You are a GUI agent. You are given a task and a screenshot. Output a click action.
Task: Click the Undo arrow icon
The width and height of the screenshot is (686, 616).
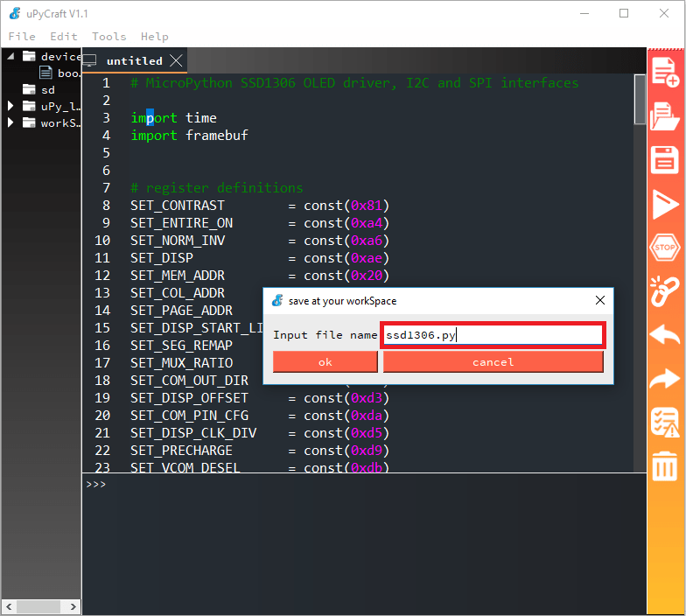tap(665, 334)
